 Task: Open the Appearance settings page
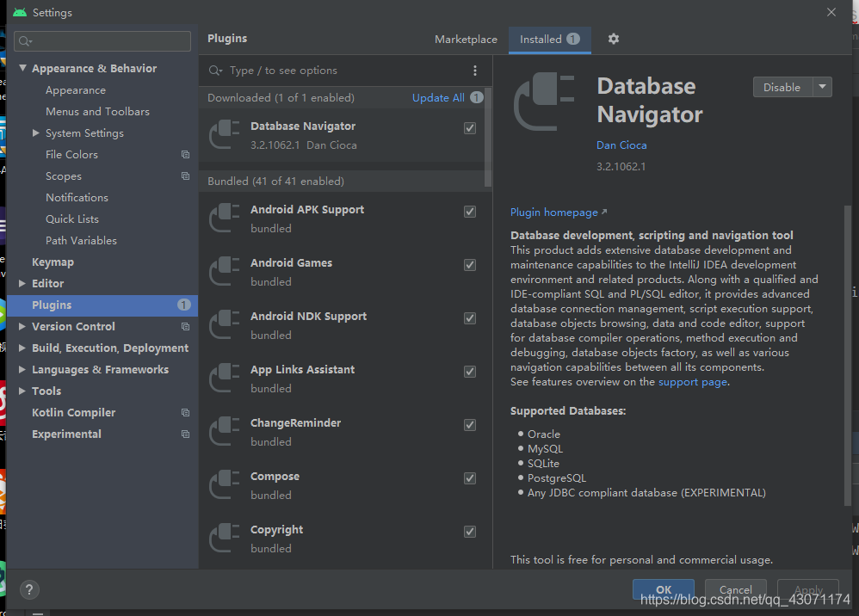[76, 90]
